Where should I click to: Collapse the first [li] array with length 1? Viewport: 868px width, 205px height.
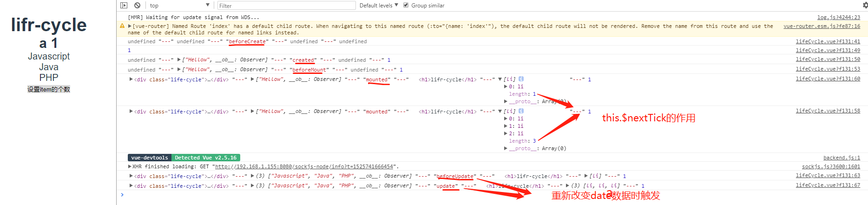[x=500, y=79]
